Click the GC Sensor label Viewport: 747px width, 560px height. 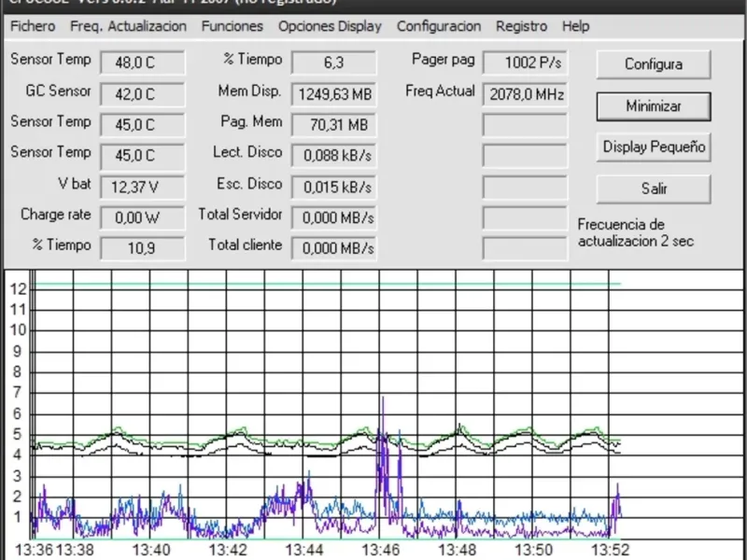click(58, 91)
